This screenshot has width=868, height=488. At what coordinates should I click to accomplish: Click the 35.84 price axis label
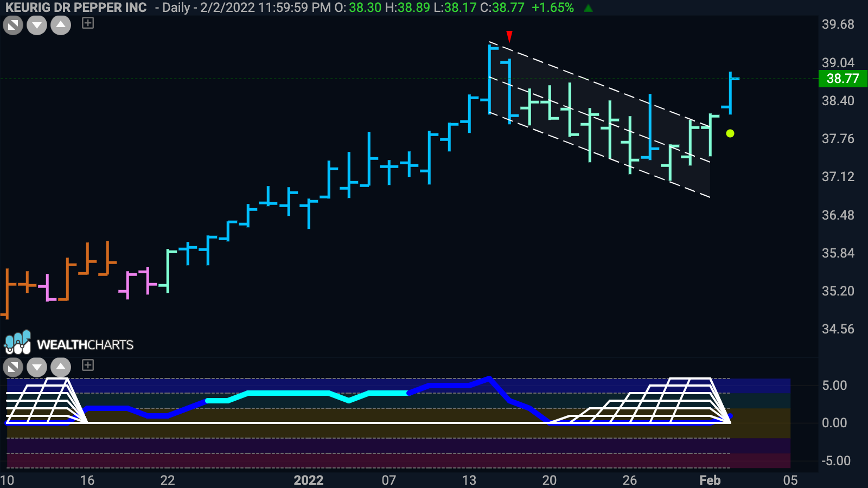click(838, 253)
